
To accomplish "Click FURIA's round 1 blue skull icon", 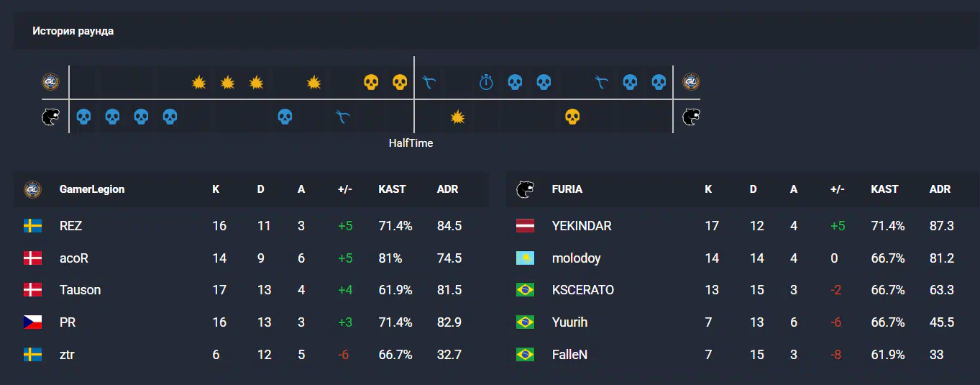I will point(83,117).
